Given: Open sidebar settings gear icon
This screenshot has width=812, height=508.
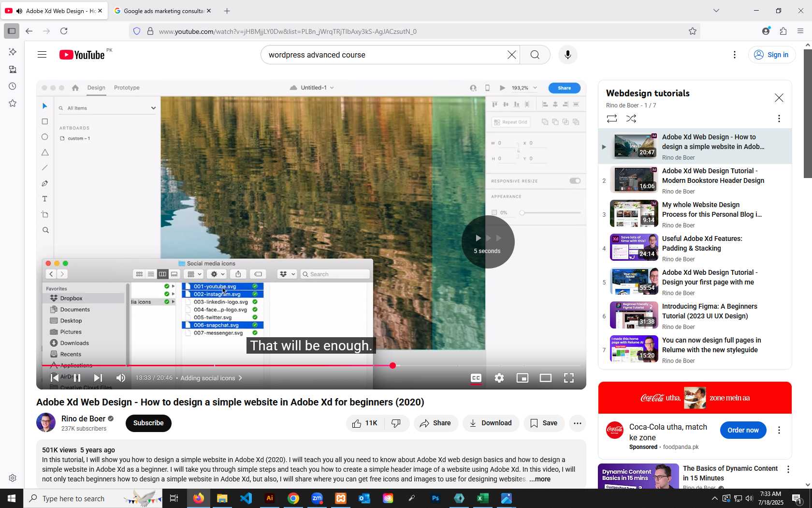Looking at the screenshot, I should pyautogui.click(x=13, y=478).
